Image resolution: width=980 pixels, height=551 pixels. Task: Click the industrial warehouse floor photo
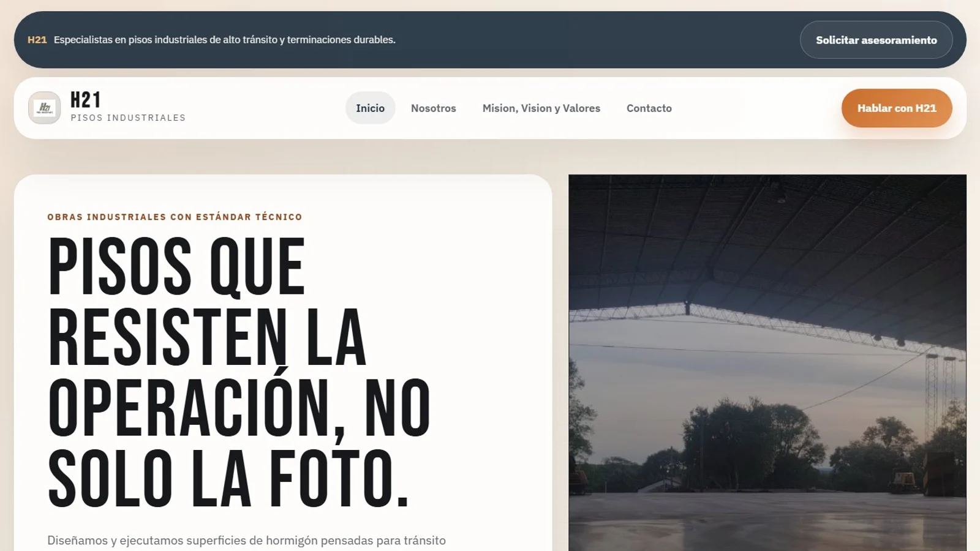pyautogui.click(x=767, y=362)
